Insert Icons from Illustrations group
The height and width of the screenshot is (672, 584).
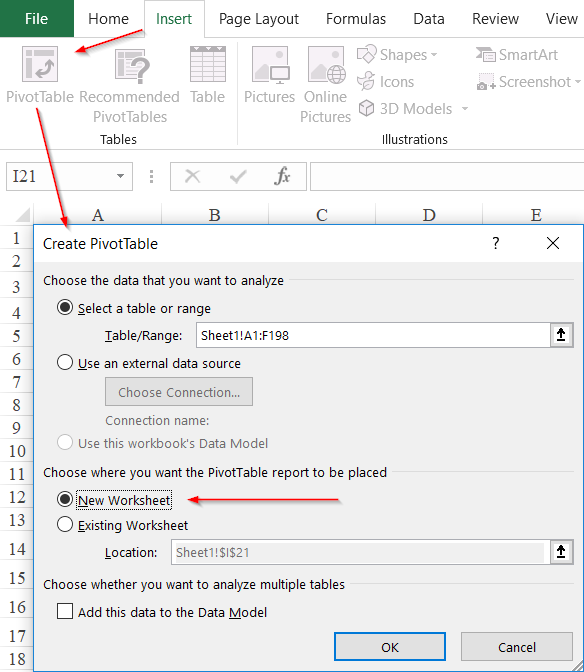click(386, 81)
